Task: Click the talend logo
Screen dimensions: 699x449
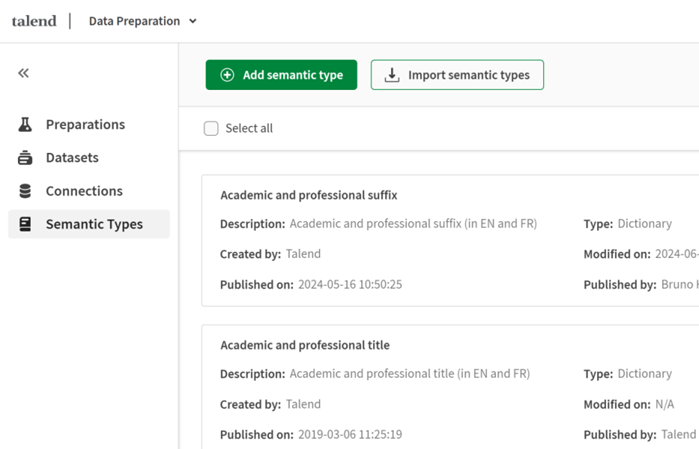Action: tap(34, 21)
